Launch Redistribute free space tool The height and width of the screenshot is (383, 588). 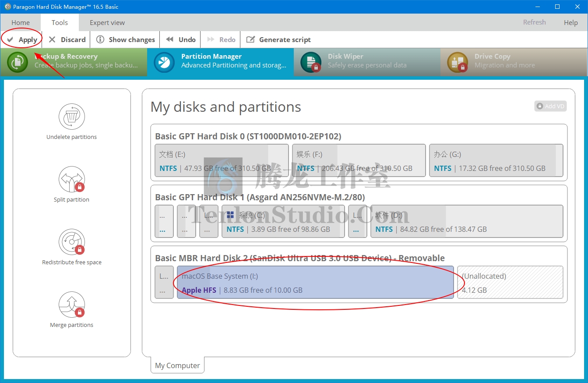pyautogui.click(x=72, y=247)
